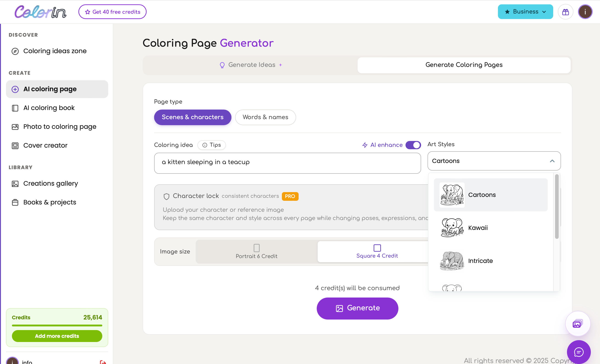600x364 pixels.
Task: Open the floating gallery images button
Action: point(578,324)
